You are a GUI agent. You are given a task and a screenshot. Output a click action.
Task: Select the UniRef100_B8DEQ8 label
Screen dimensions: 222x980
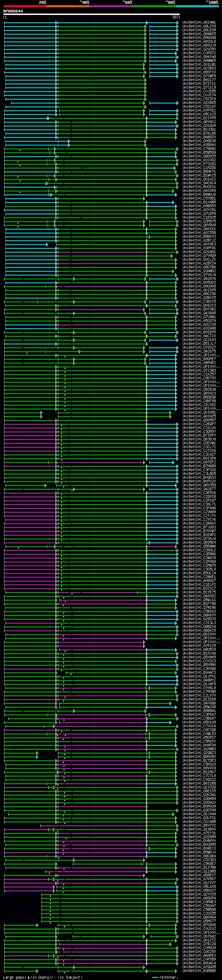click(x=199, y=397)
